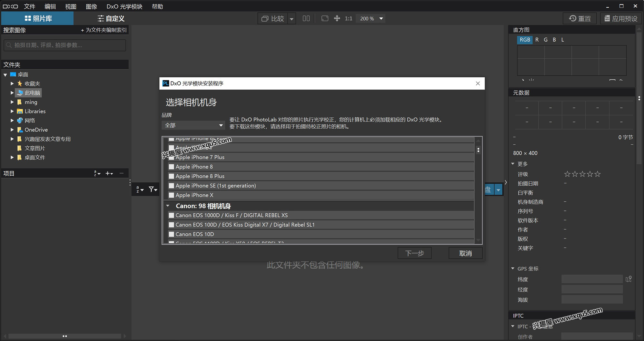
Task: Open the image browser filter icon
Action: click(153, 189)
